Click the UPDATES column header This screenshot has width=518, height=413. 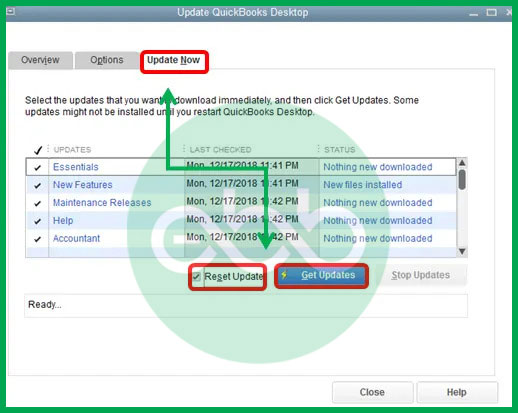(72, 150)
